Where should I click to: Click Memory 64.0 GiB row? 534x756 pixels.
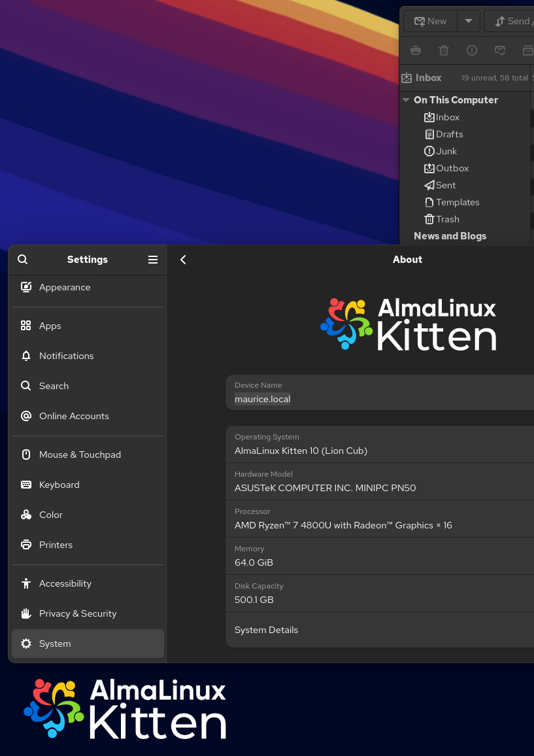pyautogui.click(x=380, y=556)
